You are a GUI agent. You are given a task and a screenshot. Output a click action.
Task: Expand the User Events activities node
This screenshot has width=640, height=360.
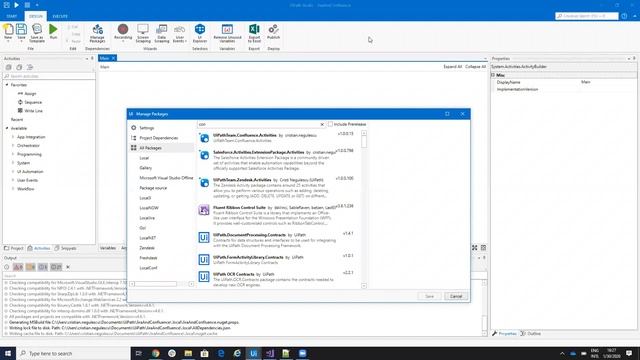[x=13, y=180]
